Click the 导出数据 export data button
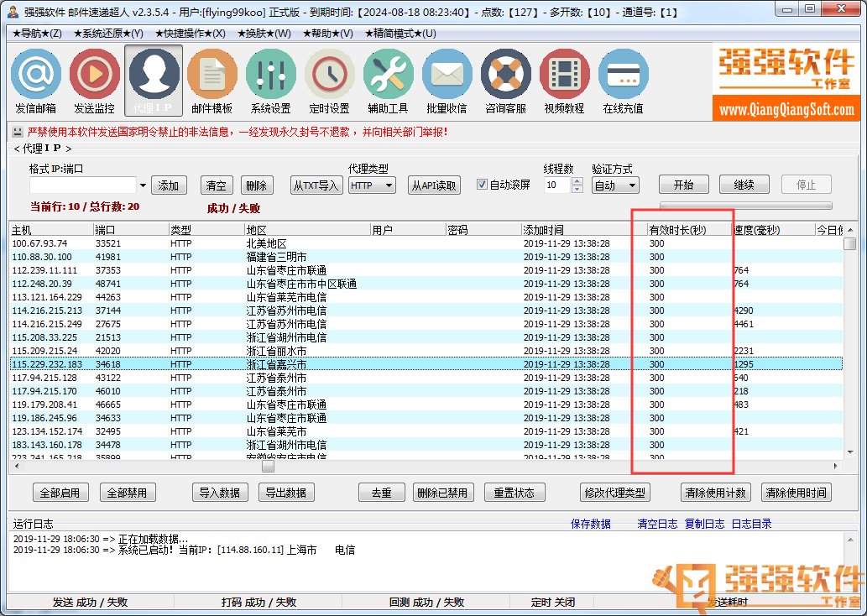867x616 pixels. click(286, 492)
